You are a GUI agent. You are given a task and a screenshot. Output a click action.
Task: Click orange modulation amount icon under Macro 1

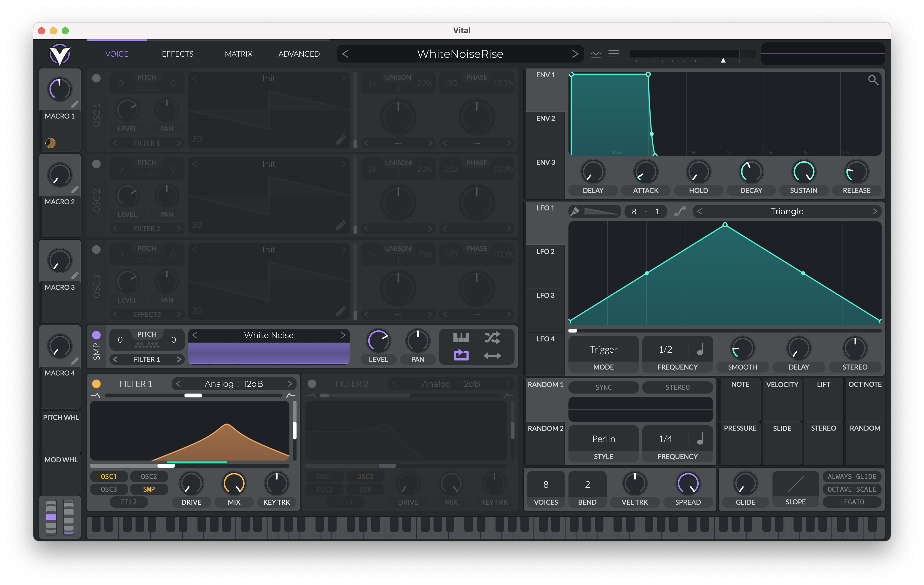[x=50, y=143]
